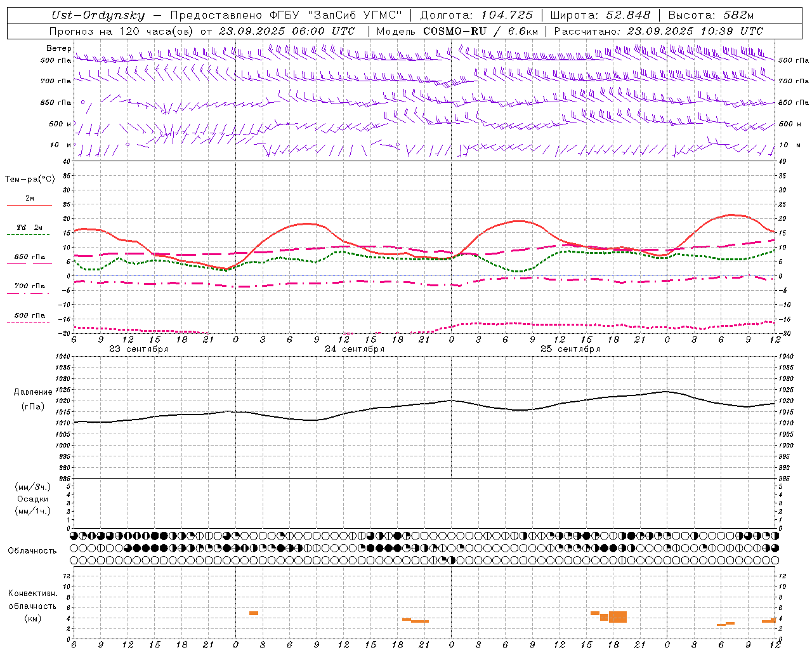This screenshot has width=812, height=650.
Task: Click the '(мм/3ч.)' precipitation unit label
Action: click(x=33, y=487)
